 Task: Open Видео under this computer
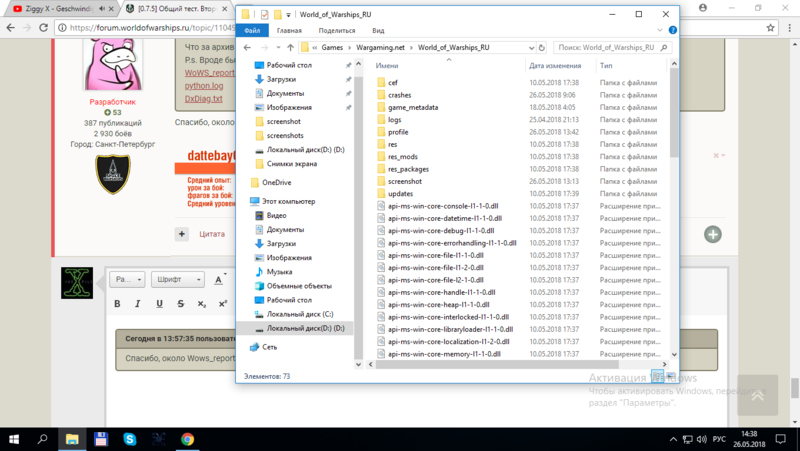click(276, 215)
